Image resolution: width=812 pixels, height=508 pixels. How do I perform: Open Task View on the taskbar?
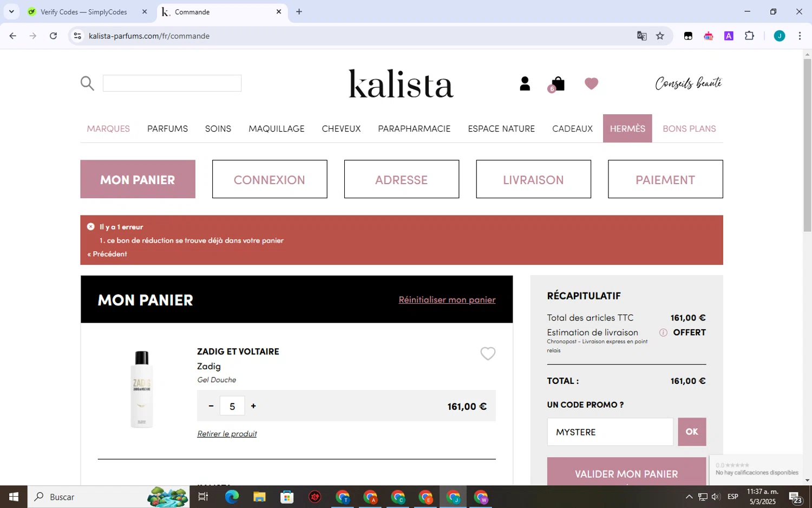(203, 497)
